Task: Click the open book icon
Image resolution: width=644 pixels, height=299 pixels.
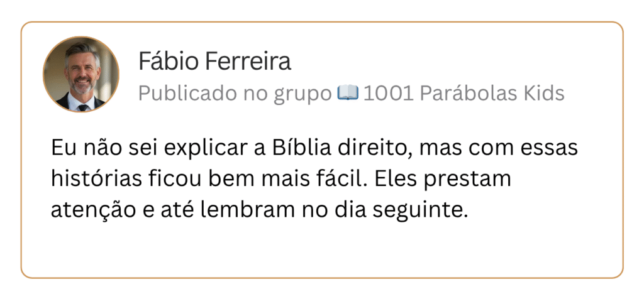Action: 348,94
